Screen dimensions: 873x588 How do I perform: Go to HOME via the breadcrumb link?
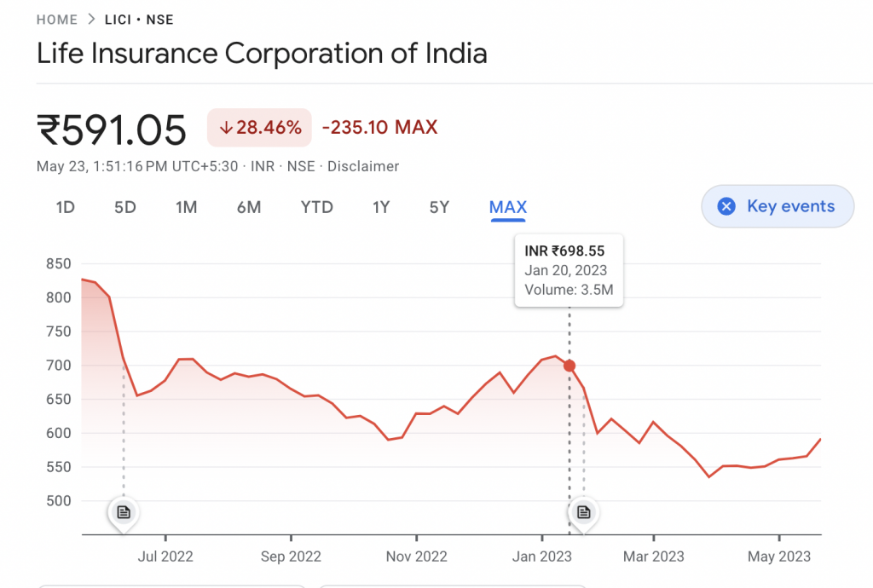click(56, 19)
